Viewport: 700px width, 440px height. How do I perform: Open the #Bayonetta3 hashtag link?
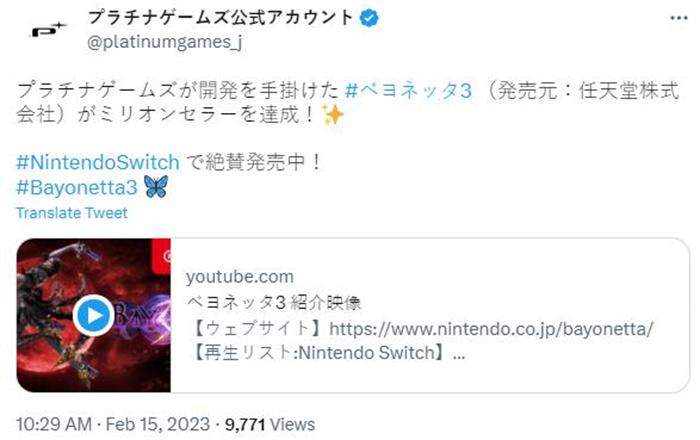tap(77, 187)
